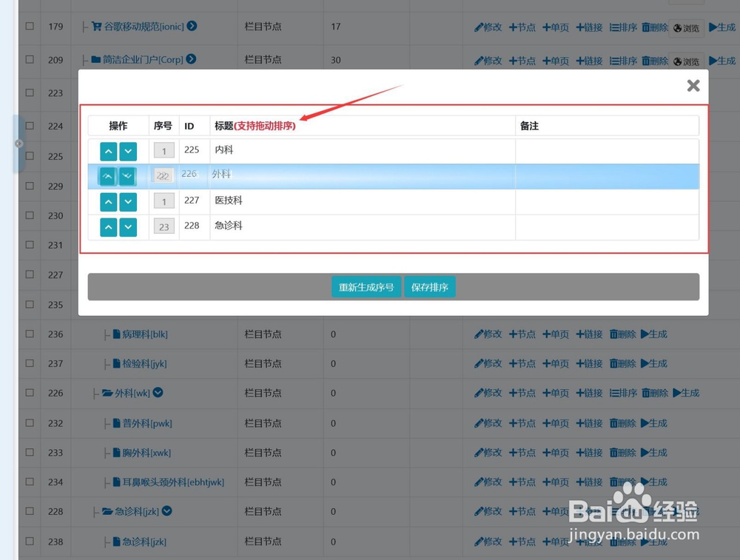The image size is (740, 560).
Task: Click 修改 for 病理科 row 236
Action: 488,334
